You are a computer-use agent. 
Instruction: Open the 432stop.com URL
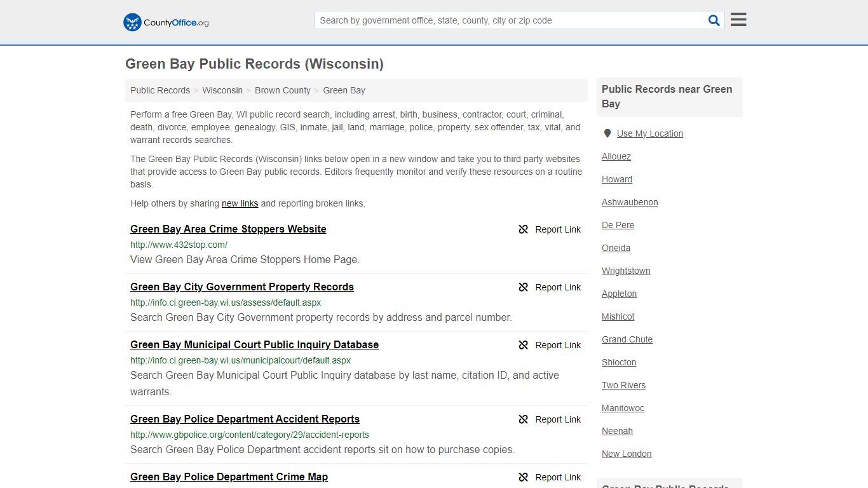tap(179, 245)
